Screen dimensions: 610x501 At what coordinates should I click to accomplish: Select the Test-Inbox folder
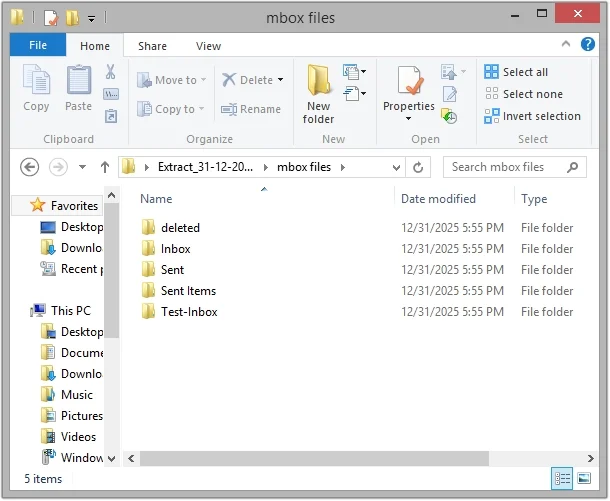pos(179,312)
